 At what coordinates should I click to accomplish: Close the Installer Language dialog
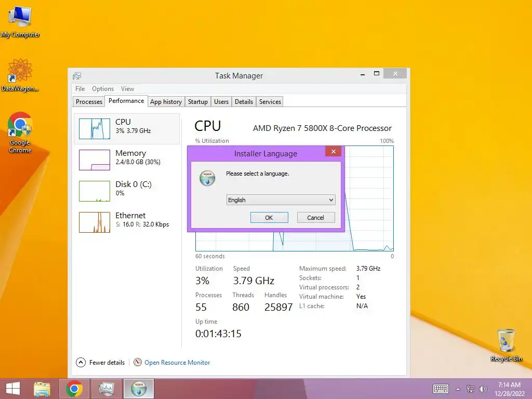click(x=333, y=151)
